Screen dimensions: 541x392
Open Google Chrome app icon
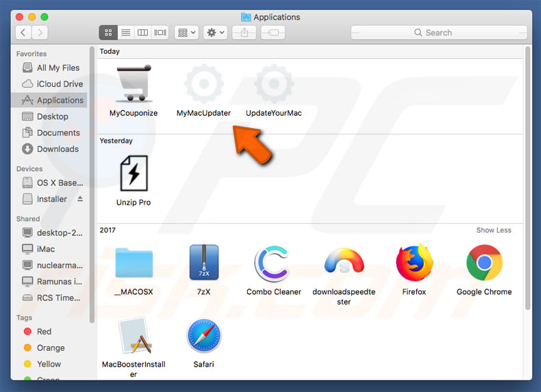tap(484, 263)
